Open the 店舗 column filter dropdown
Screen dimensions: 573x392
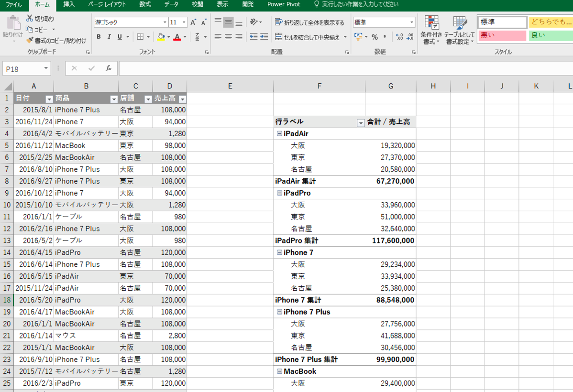148,99
